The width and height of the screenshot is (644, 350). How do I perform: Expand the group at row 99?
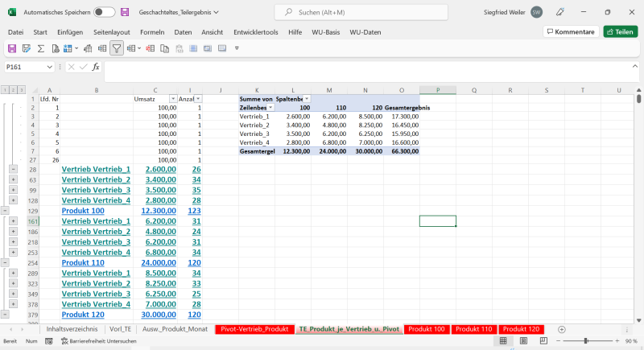[13, 190]
